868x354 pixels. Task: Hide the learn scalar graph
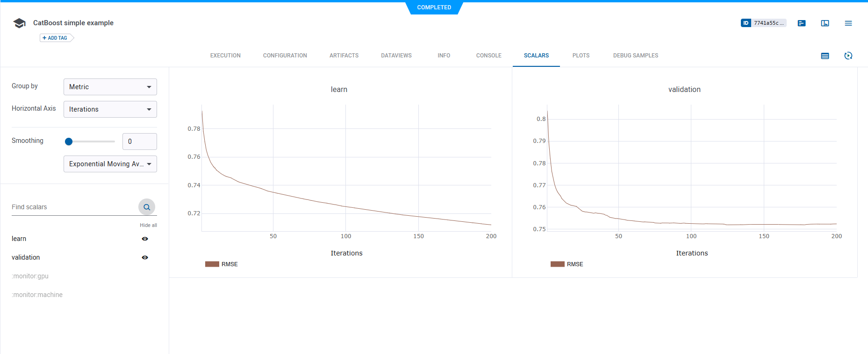[145, 239]
